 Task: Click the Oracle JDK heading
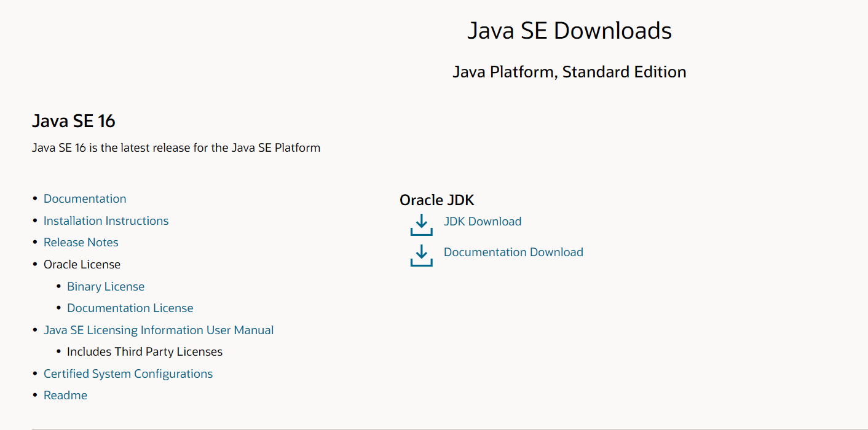click(437, 200)
